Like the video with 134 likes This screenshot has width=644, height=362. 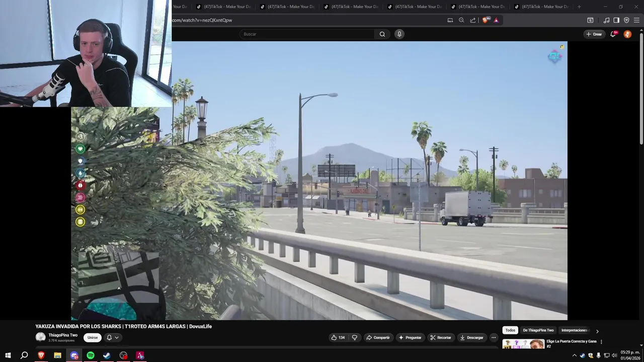[338, 337]
